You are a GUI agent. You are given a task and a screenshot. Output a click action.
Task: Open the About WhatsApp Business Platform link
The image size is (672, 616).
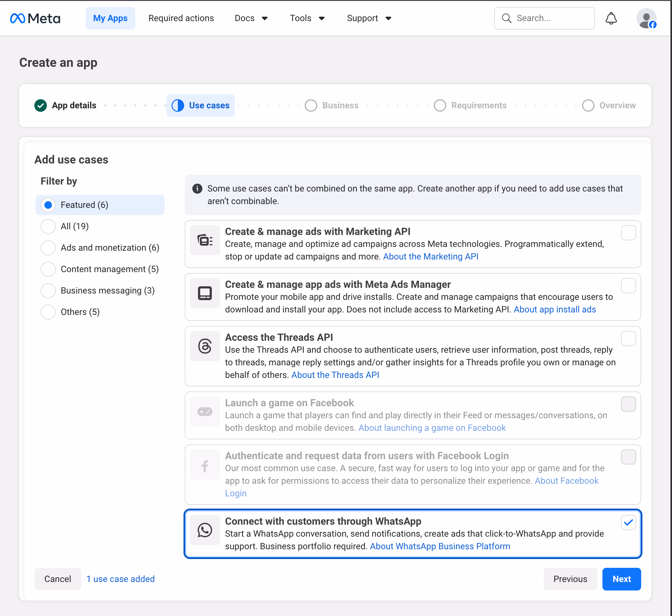[x=440, y=546]
